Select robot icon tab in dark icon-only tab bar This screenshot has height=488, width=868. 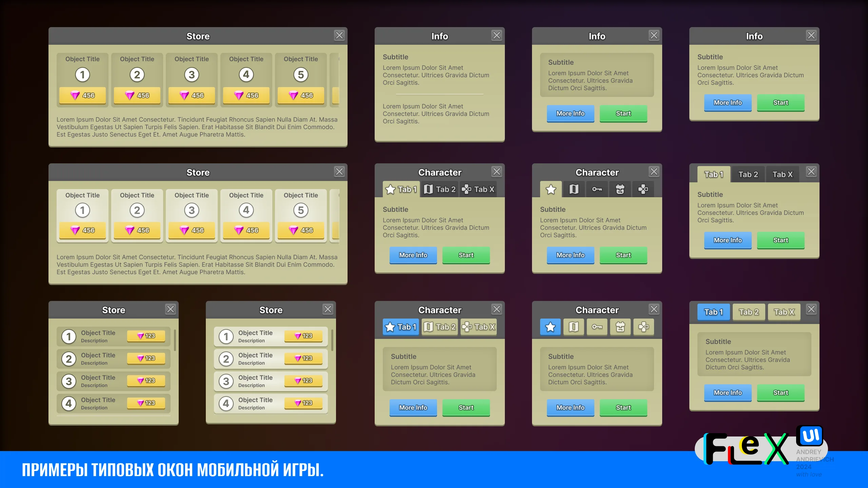[x=620, y=189]
